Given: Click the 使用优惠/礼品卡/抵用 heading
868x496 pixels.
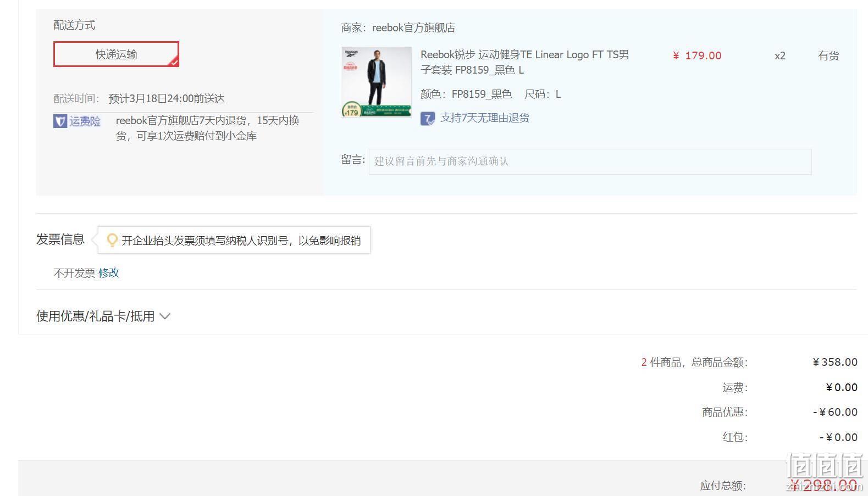Looking at the screenshot, I should pos(95,316).
